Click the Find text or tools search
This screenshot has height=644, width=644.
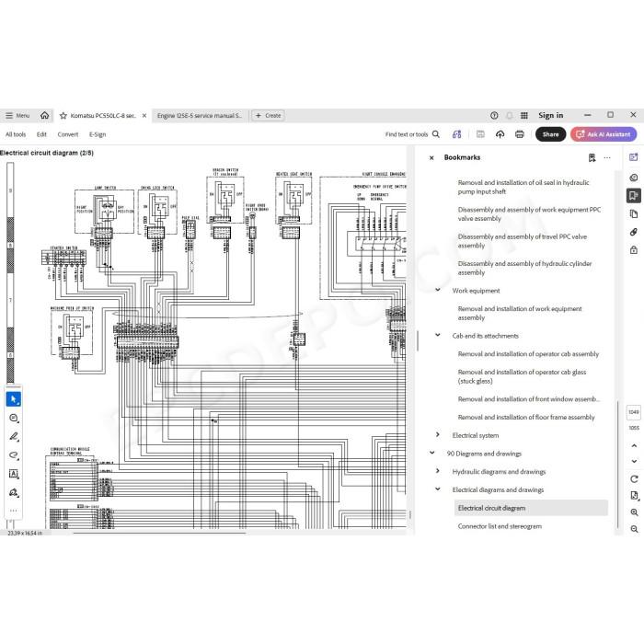pos(412,134)
